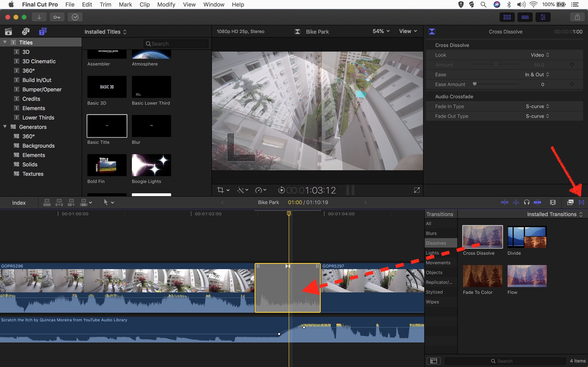Open the Modify menu
The height and width of the screenshot is (367, 588).
point(166,4)
